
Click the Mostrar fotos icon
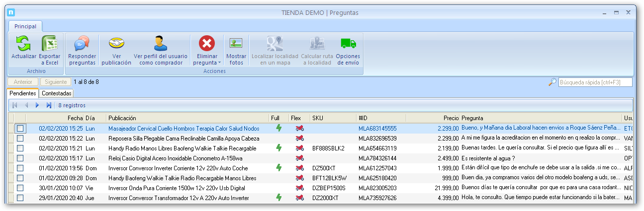[236, 44]
